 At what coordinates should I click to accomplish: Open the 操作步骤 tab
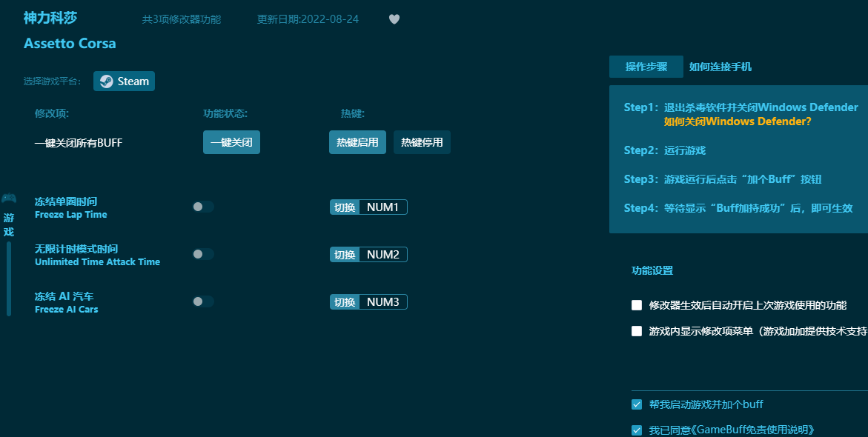[x=646, y=67]
